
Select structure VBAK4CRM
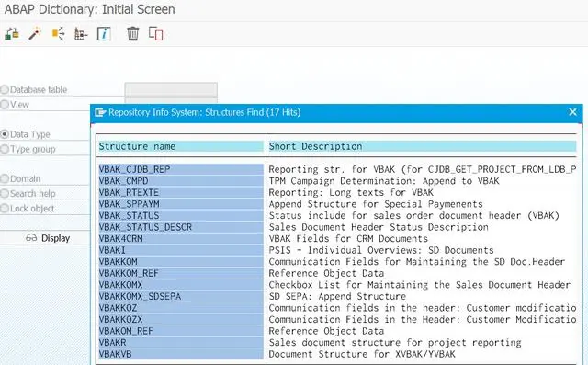click(x=181, y=239)
